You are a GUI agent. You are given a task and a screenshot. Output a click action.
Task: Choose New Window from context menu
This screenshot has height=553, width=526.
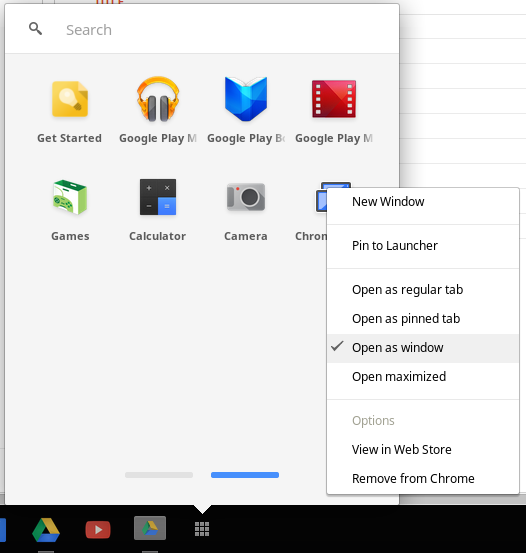click(x=423, y=202)
